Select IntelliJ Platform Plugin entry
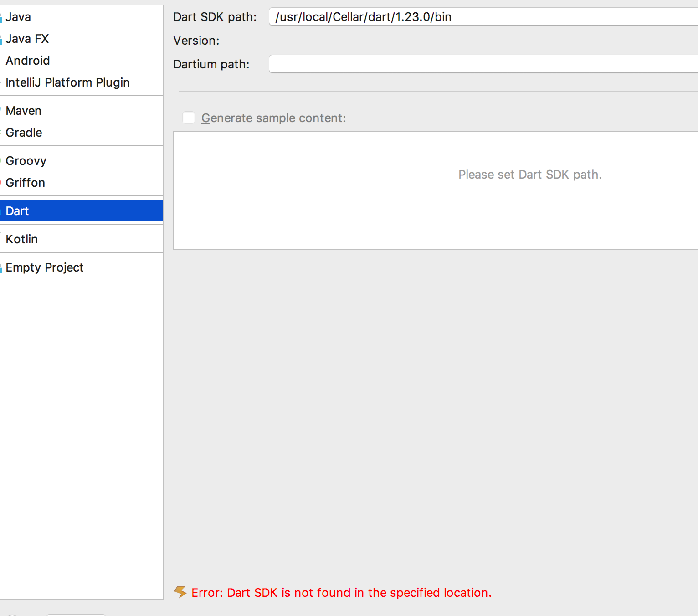Screen dimensions: 698x616 click(x=82, y=82)
